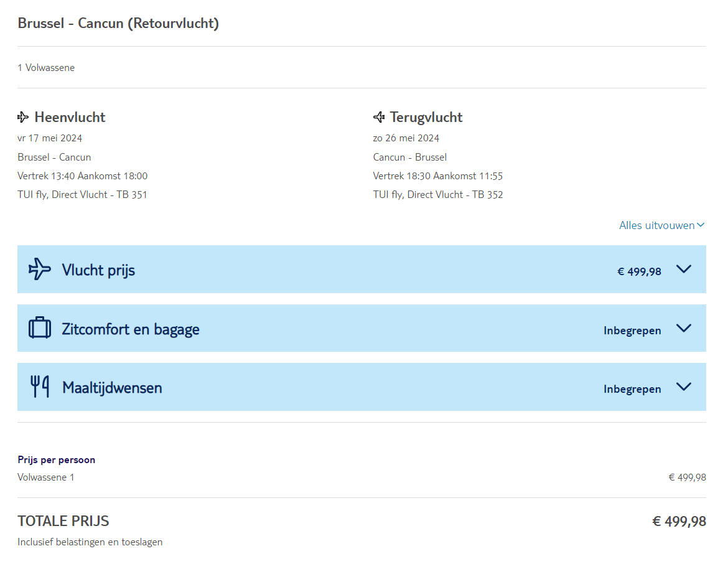
Task: Click the suitcase icon for Zitcomfort en bagage
Action: [40, 328]
